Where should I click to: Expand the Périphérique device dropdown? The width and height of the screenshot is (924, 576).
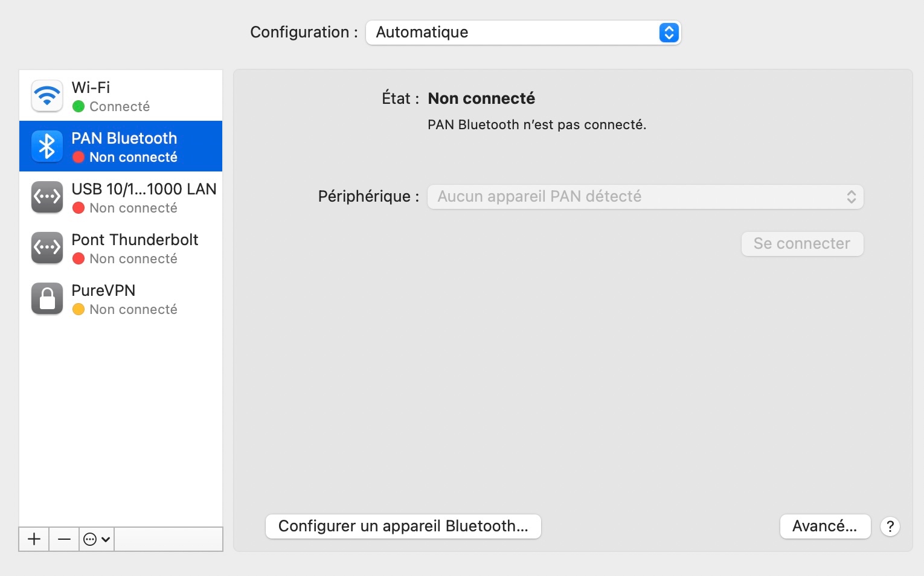point(645,197)
